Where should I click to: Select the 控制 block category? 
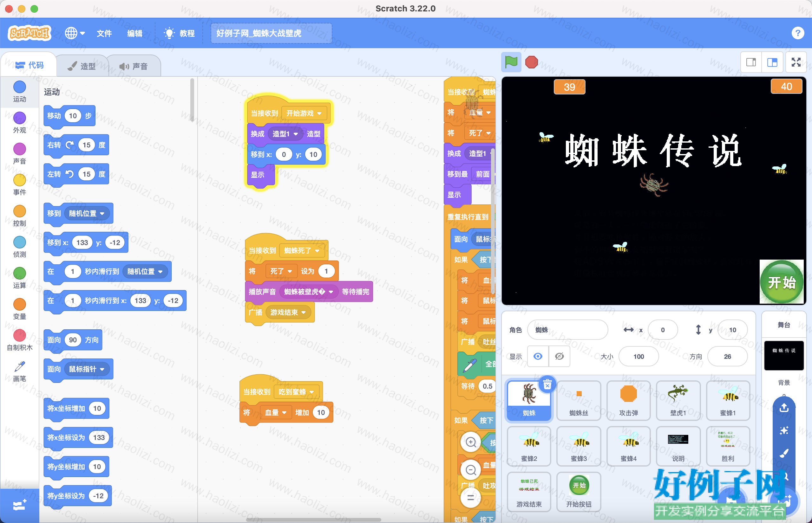click(x=19, y=216)
